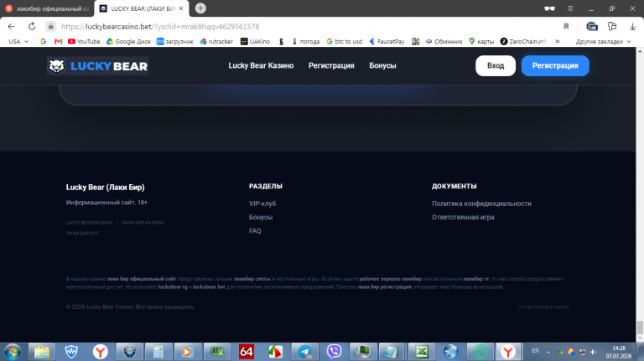Open the VIP-клуб footer link

[262, 204]
